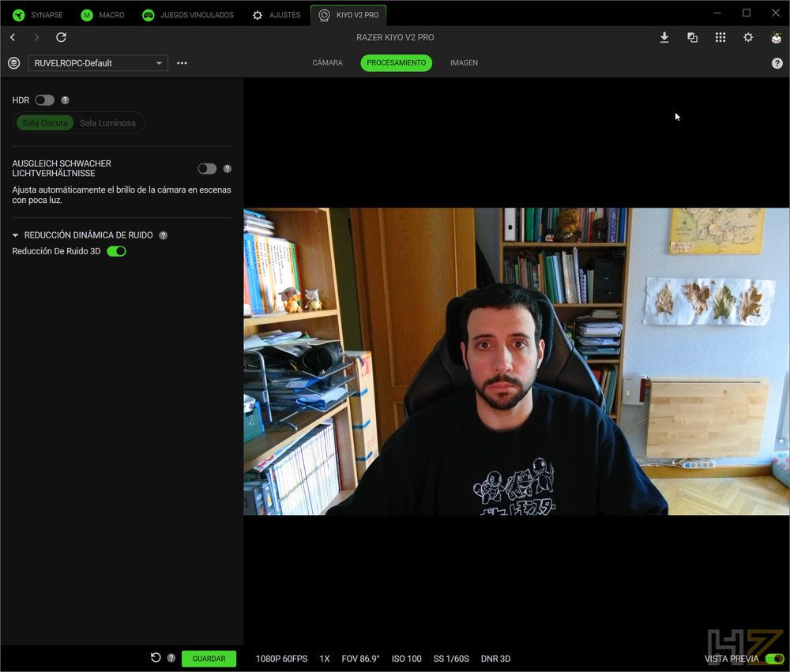790x672 pixels.
Task: Open the Reducción Dinámica de Ruido help icon
Action: [x=164, y=235]
